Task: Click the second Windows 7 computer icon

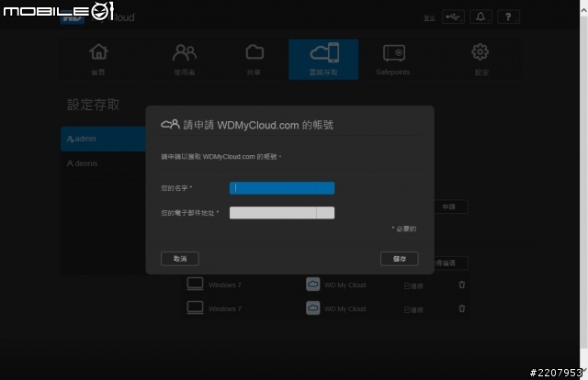Action: 195,308
